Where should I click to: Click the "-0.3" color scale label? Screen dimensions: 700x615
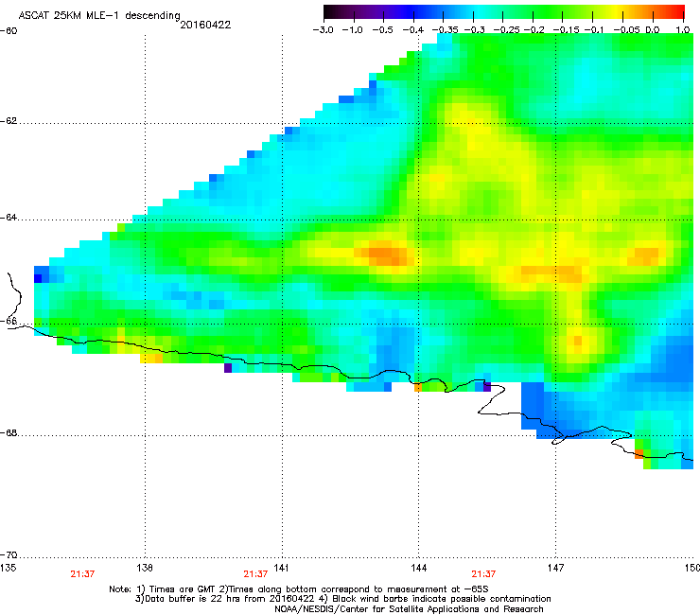coord(474,30)
